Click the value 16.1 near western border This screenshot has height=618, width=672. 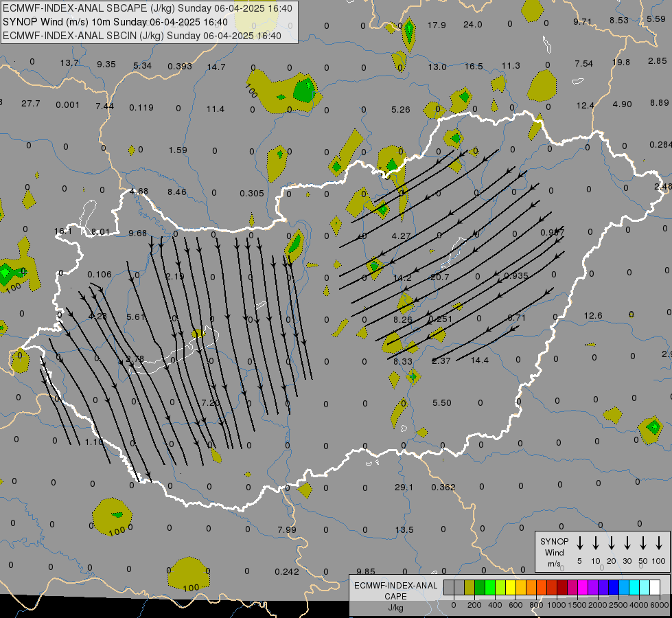[63, 231]
